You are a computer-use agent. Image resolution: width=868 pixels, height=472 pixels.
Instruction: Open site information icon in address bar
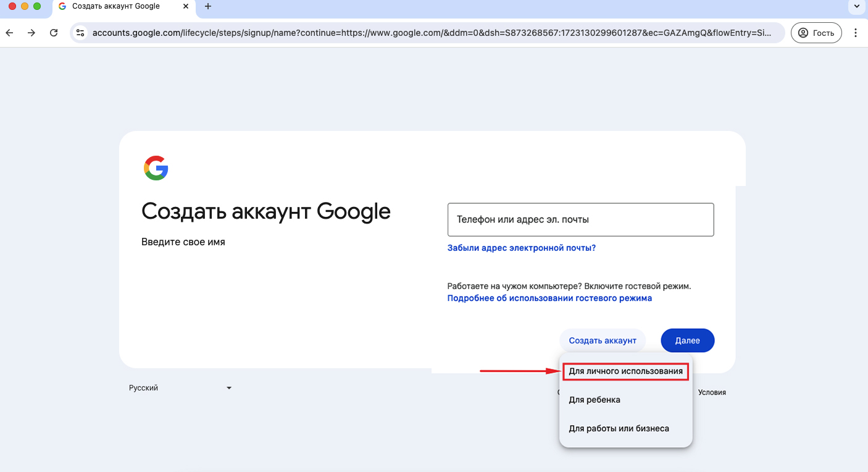point(80,33)
